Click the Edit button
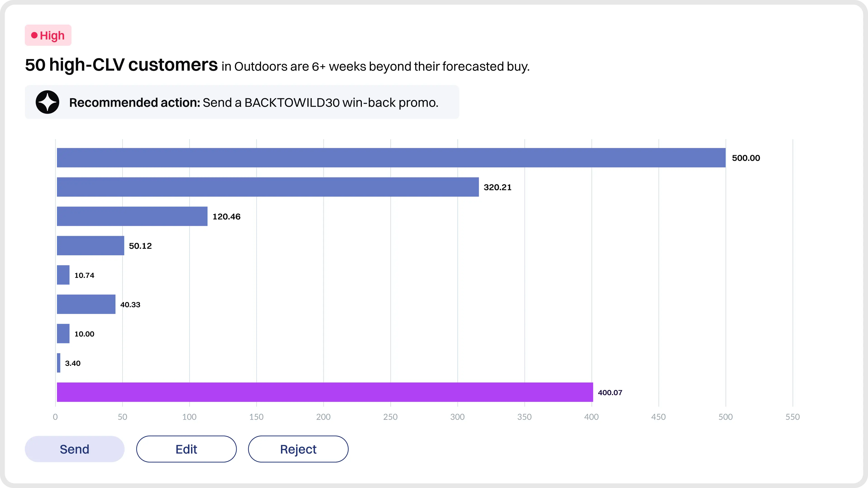This screenshot has height=488, width=868. pos(186,449)
